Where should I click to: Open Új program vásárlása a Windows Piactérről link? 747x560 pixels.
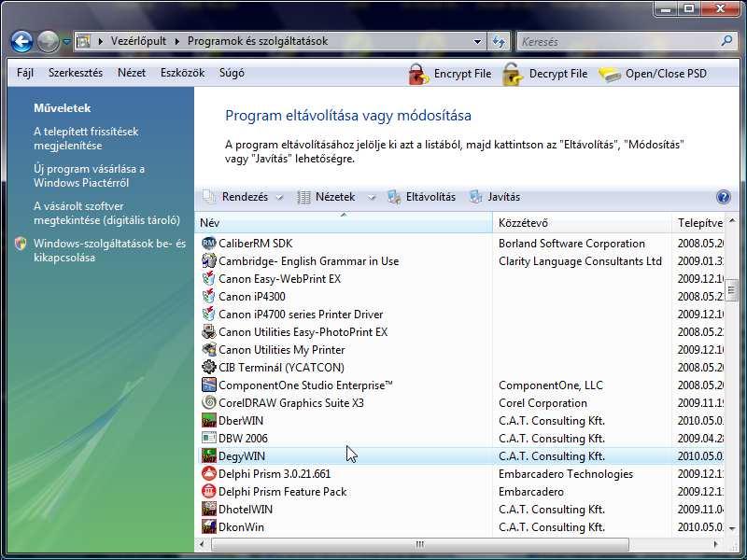pos(89,175)
